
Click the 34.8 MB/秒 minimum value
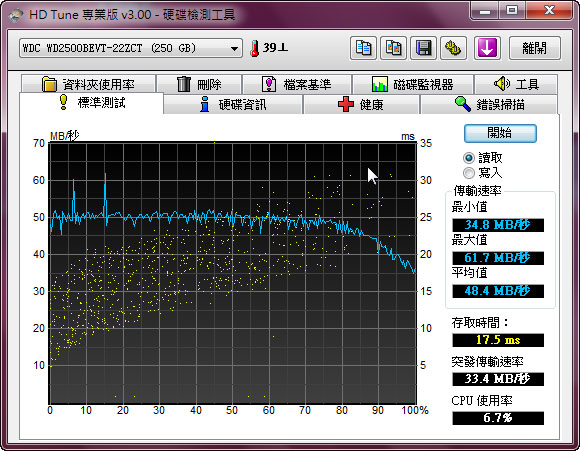coord(498,225)
